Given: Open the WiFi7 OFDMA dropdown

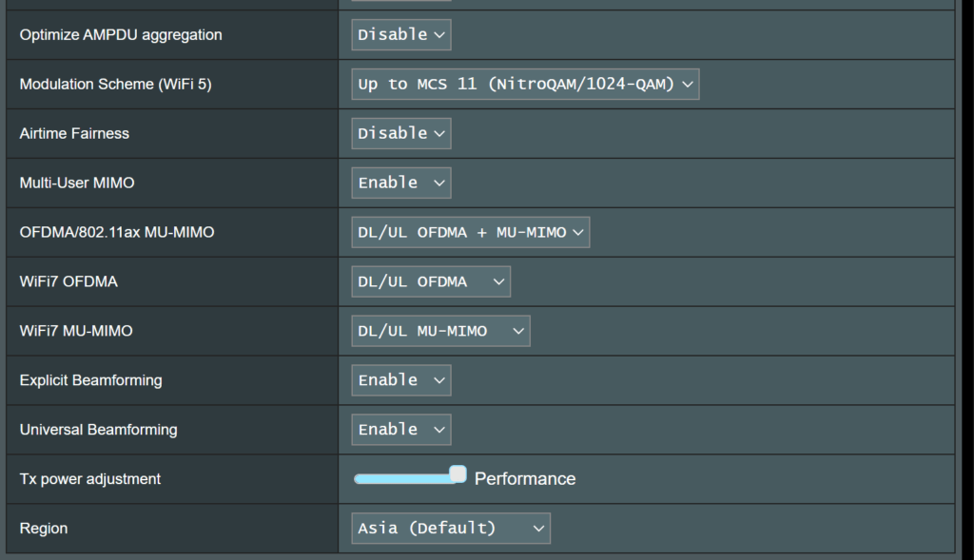Looking at the screenshot, I should point(431,281).
